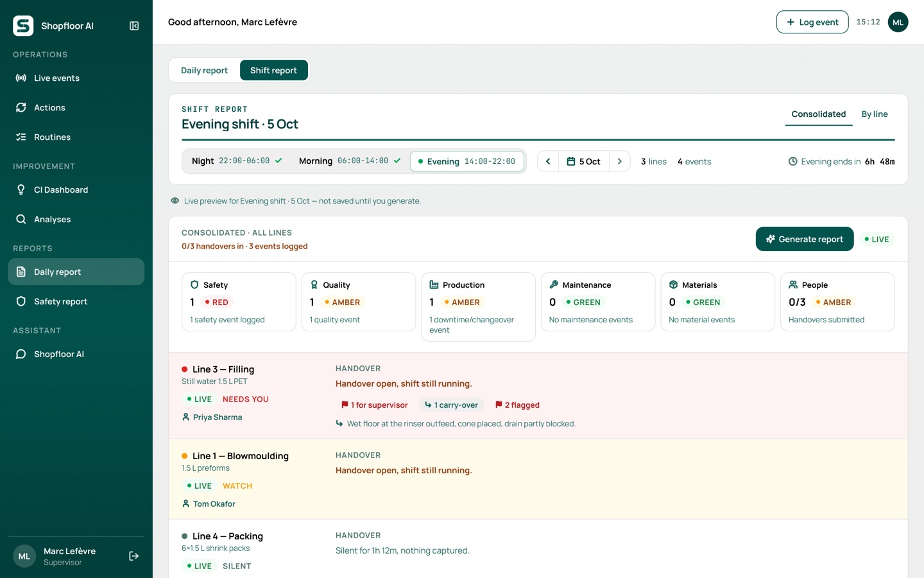Image resolution: width=924 pixels, height=578 pixels.
Task: Select the Evening 14:00-22:00 shift
Action: (x=467, y=161)
